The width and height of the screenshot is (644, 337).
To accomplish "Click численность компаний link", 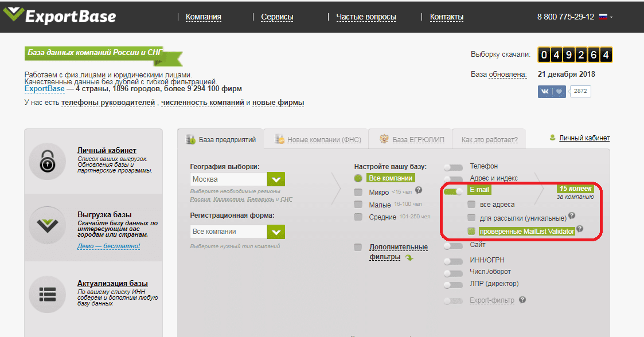I will point(202,103).
